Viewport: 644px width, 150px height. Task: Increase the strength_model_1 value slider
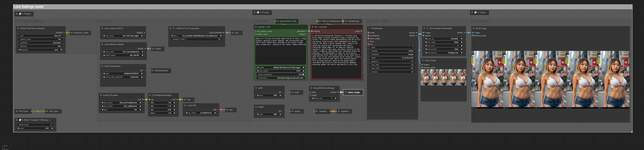pyautogui.click(x=221, y=39)
